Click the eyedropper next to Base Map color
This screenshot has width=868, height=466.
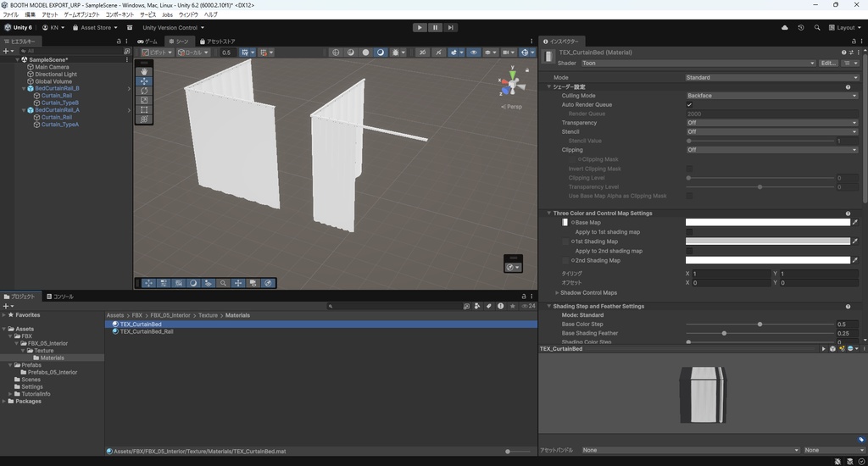click(x=855, y=223)
